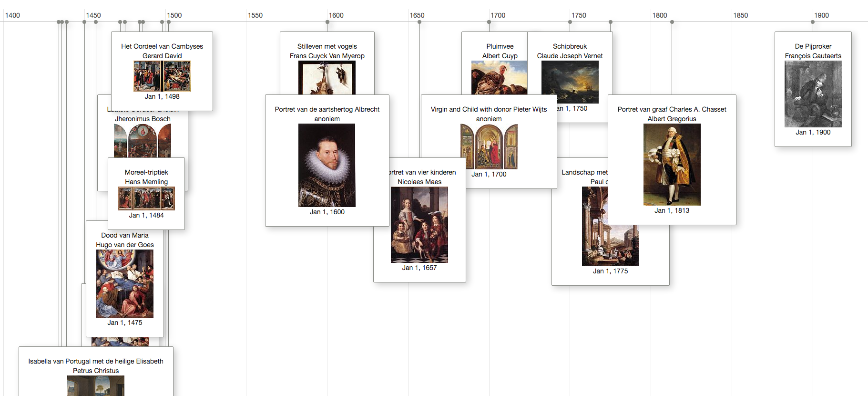Image resolution: width=868 pixels, height=396 pixels.
Task: Select the timeline marker dot near 1900
Action: pyautogui.click(x=813, y=22)
